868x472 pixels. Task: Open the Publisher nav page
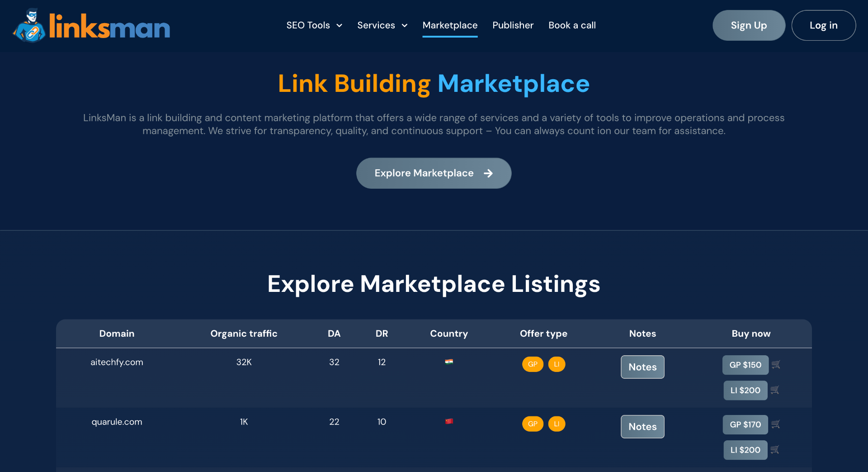[513, 25]
